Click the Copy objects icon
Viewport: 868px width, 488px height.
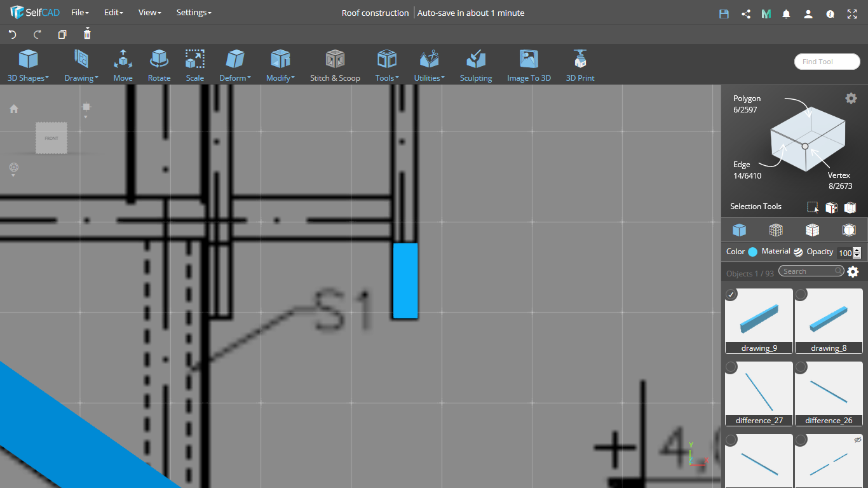62,34
